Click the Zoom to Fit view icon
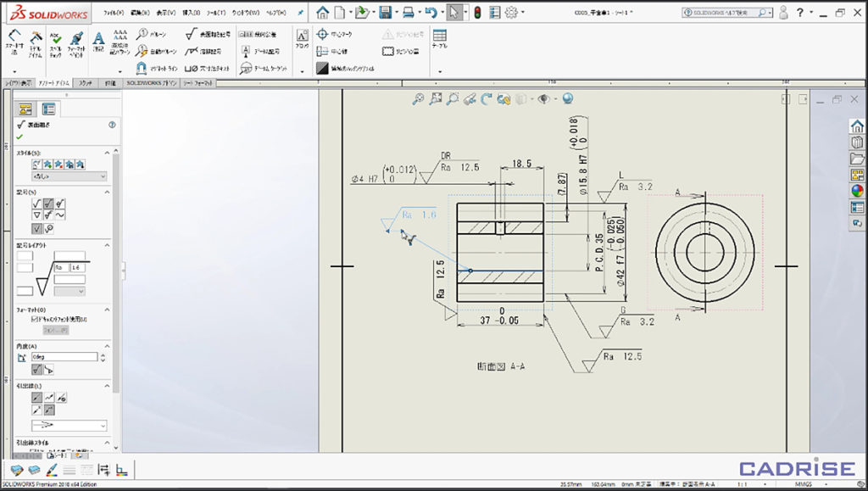This screenshot has height=491, width=868. tap(418, 99)
